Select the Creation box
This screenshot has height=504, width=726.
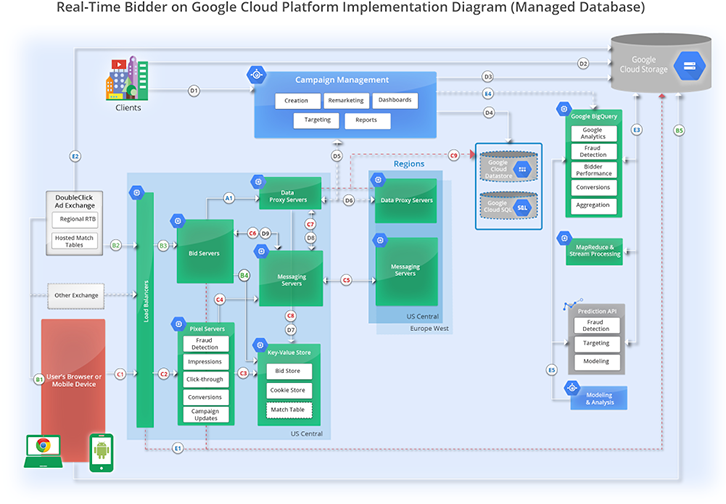pos(297,101)
